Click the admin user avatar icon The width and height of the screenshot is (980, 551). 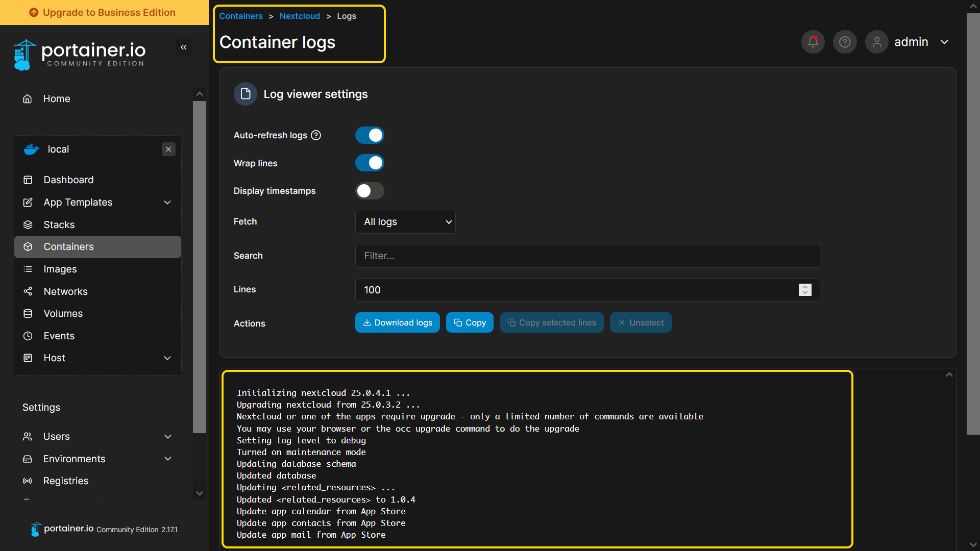coord(877,42)
